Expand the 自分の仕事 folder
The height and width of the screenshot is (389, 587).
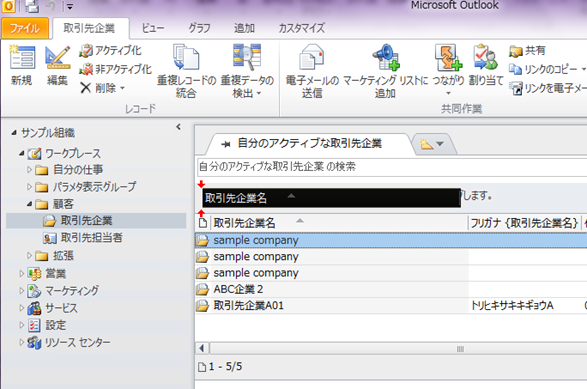click(29, 170)
